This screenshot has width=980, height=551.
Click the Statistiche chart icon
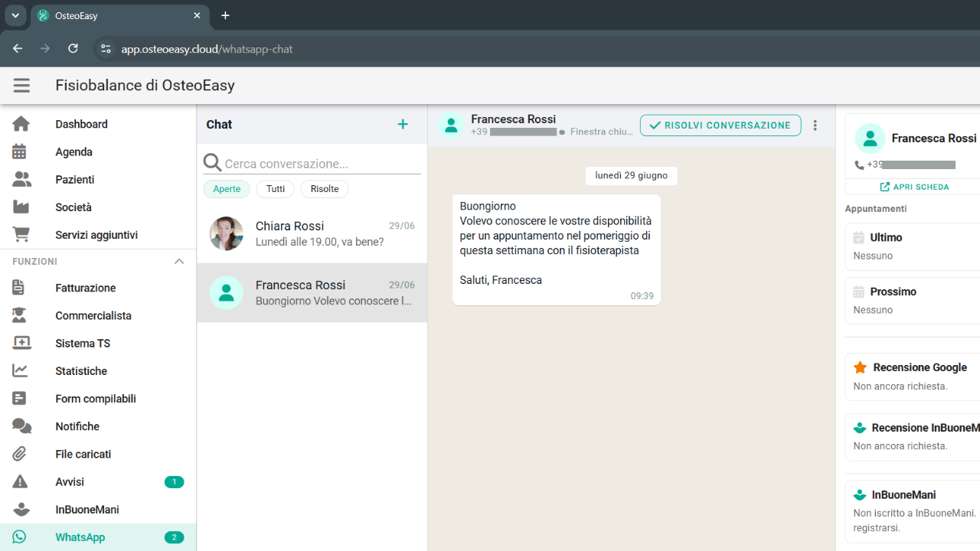(20, 370)
